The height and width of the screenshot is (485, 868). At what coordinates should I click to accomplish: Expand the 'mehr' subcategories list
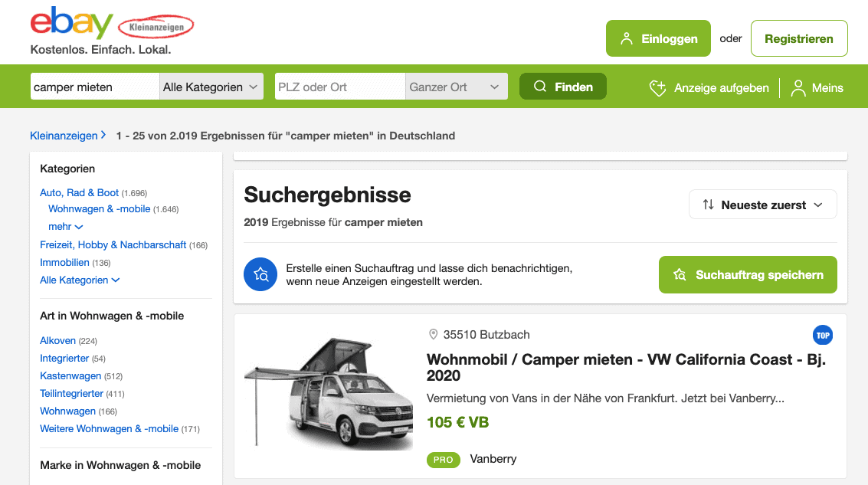(x=65, y=227)
